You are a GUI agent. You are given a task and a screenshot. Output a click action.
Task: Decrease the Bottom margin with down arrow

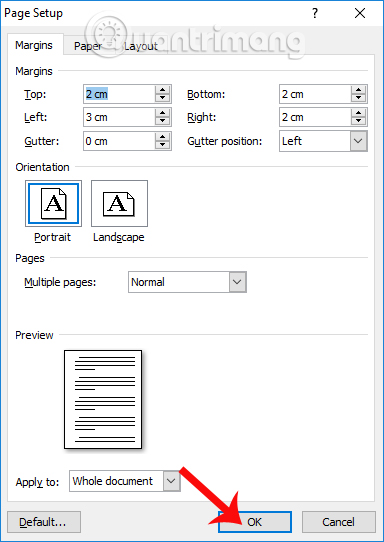tap(358, 98)
